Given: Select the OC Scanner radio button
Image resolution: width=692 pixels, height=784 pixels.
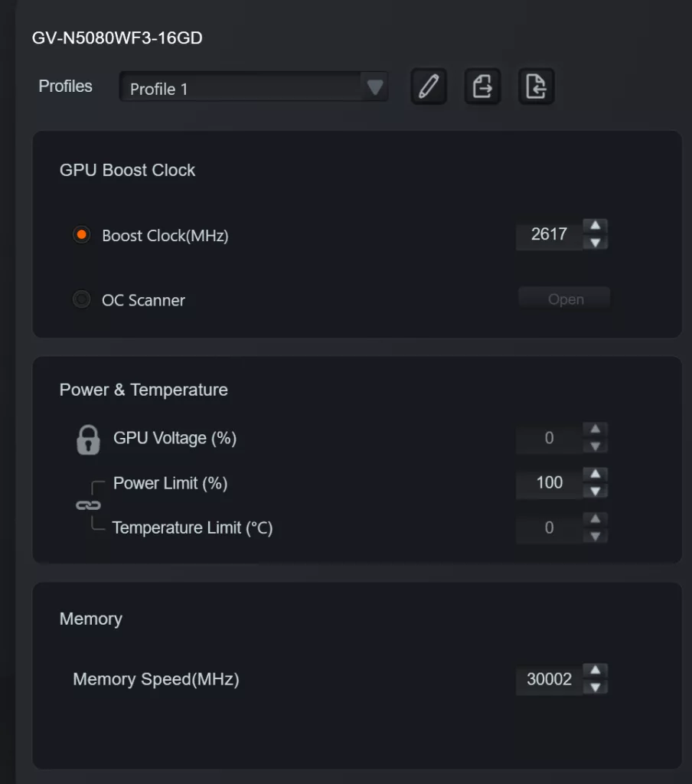Looking at the screenshot, I should [81, 299].
